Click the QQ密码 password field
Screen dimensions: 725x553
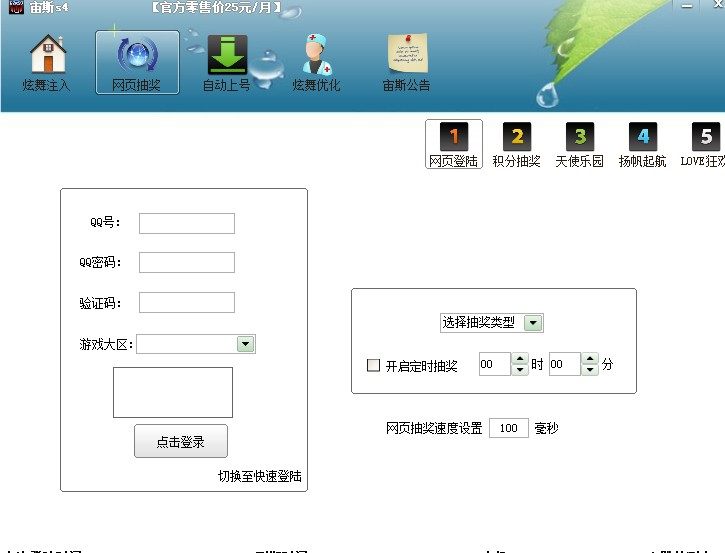tap(187, 263)
